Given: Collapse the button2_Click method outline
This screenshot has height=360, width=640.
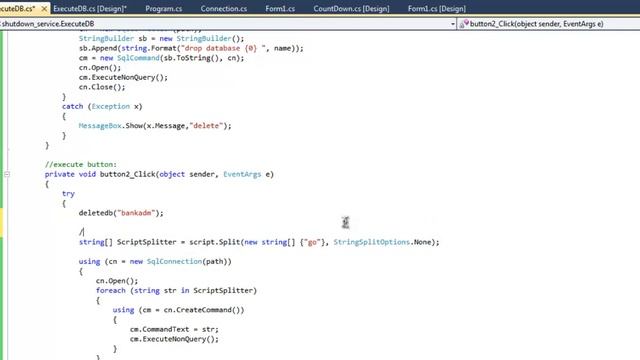Looking at the screenshot, I should click(7, 174).
